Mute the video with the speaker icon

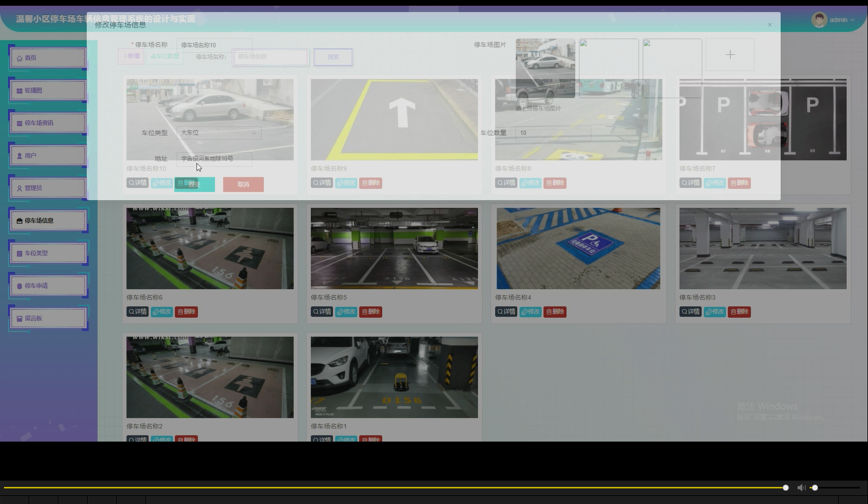coord(801,488)
